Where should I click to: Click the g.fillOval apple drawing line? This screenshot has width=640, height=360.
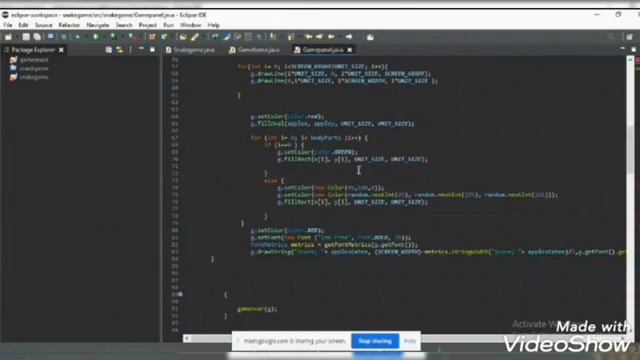click(332, 124)
